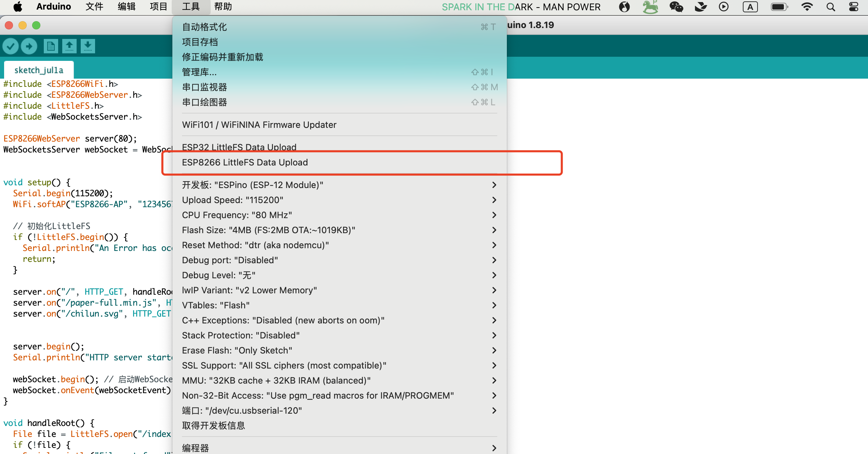868x454 pixels.
Task: Open 串口监视器 from the menu
Action: [339, 87]
